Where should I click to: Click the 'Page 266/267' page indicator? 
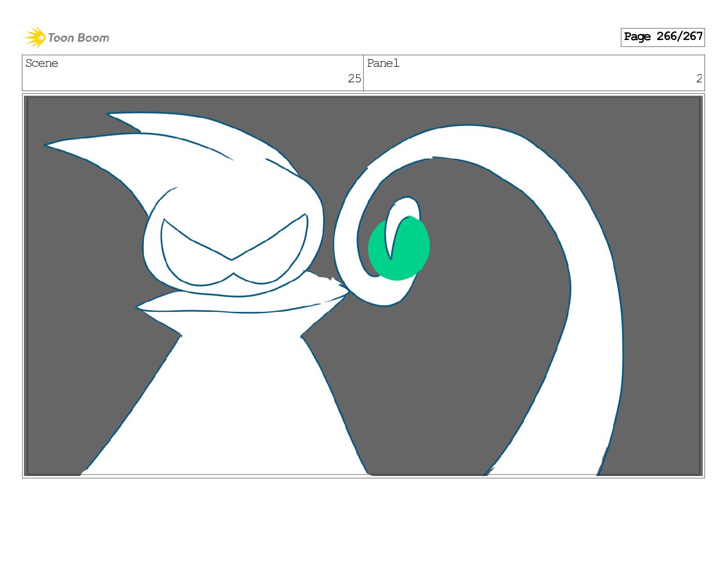pyautogui.click(x=663, y=37)
